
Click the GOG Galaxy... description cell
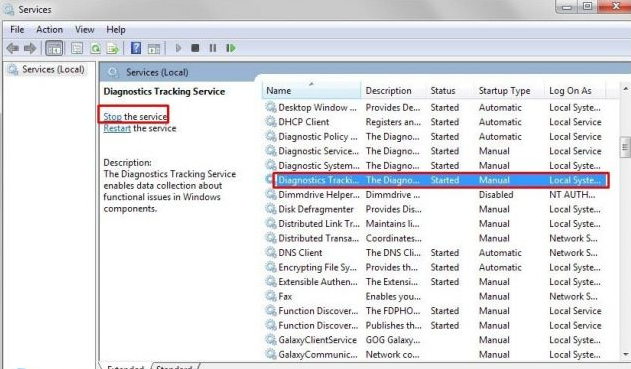click(392, 340)
